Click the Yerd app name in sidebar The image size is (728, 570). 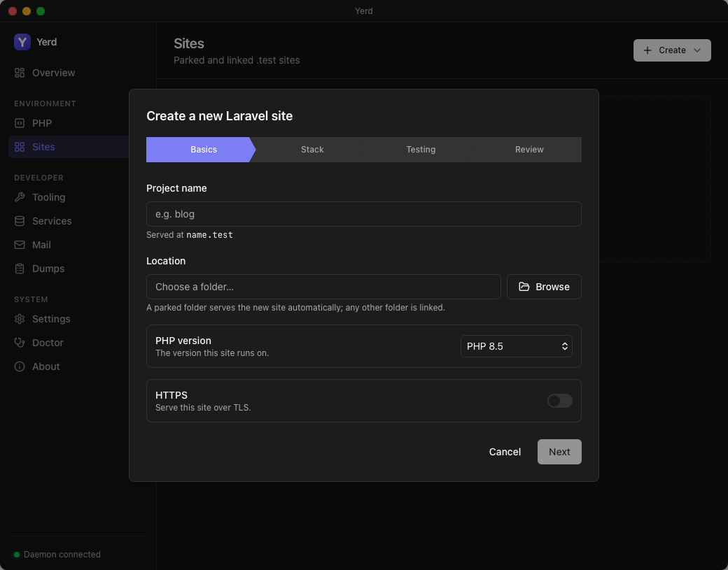click(46, 42)
